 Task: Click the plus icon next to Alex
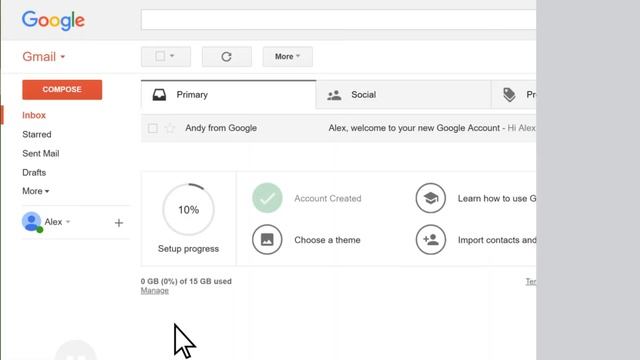point(119,223)
